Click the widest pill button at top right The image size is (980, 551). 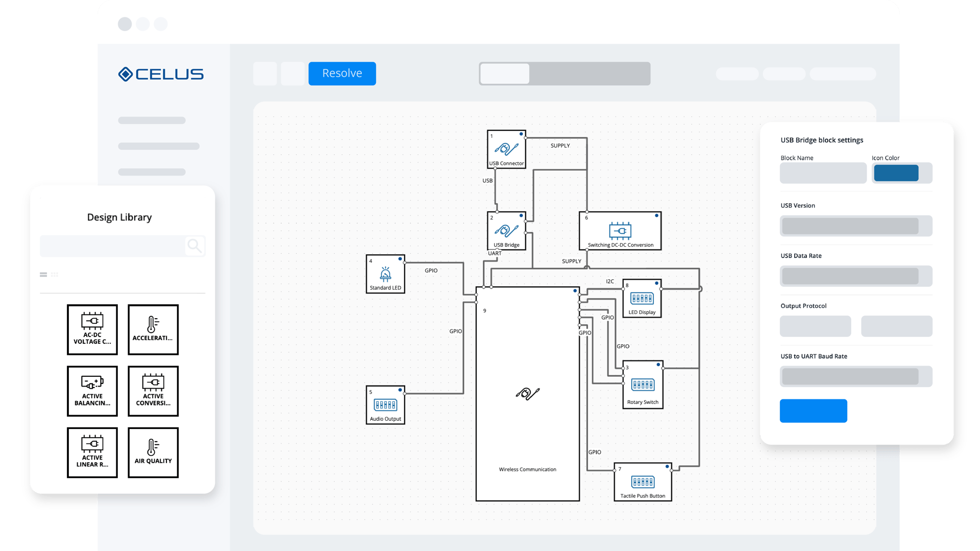(843, 74)
